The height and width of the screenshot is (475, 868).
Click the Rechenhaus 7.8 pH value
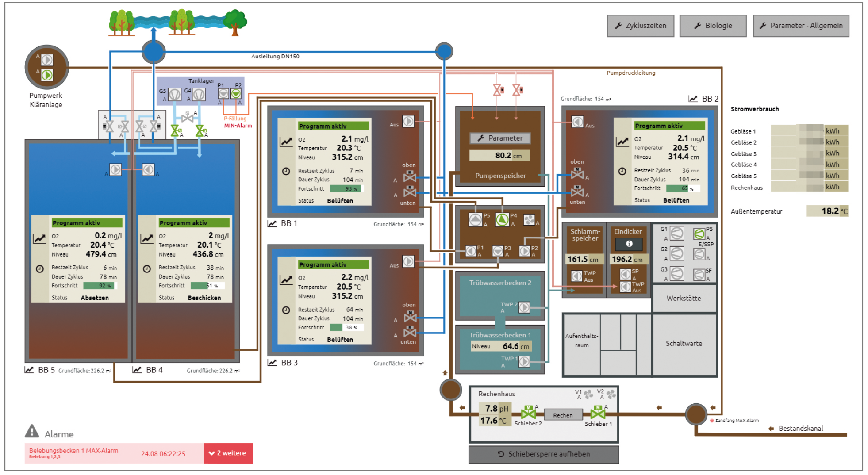(x=496, y=409)
